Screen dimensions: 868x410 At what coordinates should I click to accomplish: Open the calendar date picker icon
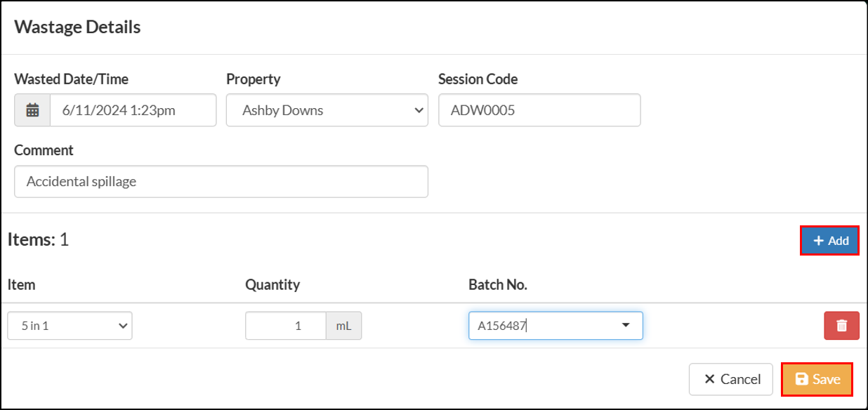(32, 110)
